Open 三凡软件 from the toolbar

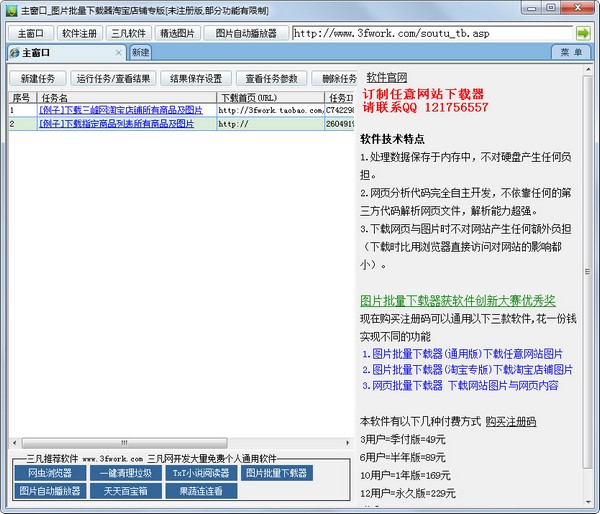(x=127, y=33)
